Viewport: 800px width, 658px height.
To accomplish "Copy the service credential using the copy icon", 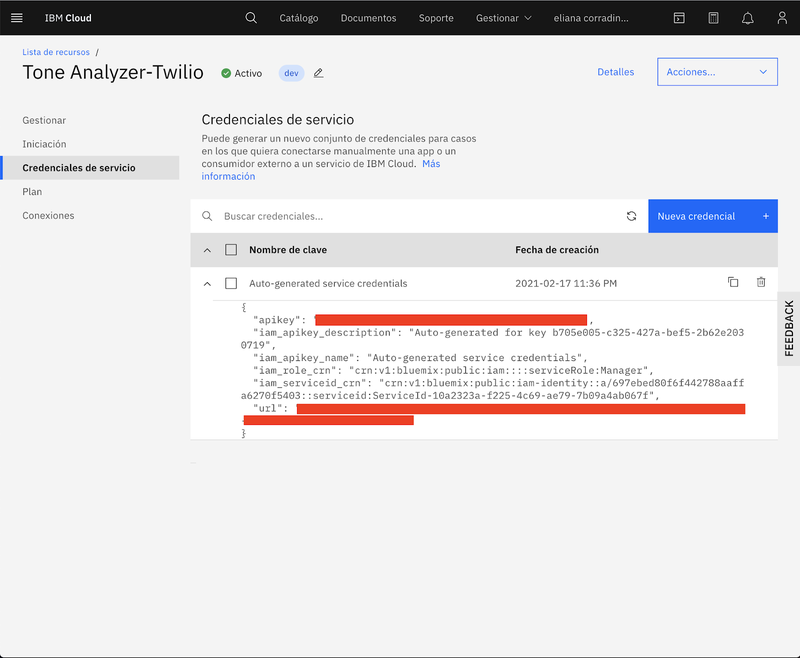I will pos(733,283).
